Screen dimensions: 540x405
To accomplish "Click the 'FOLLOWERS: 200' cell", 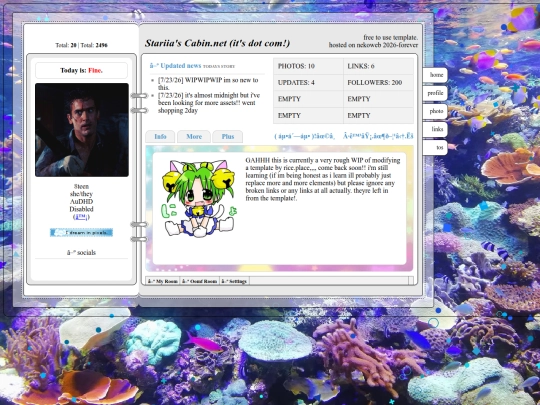I will (x=378, y=83).
